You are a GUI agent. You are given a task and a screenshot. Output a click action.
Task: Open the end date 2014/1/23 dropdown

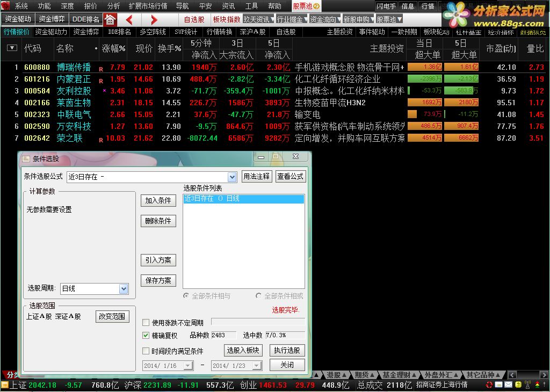tap(257, 366)
